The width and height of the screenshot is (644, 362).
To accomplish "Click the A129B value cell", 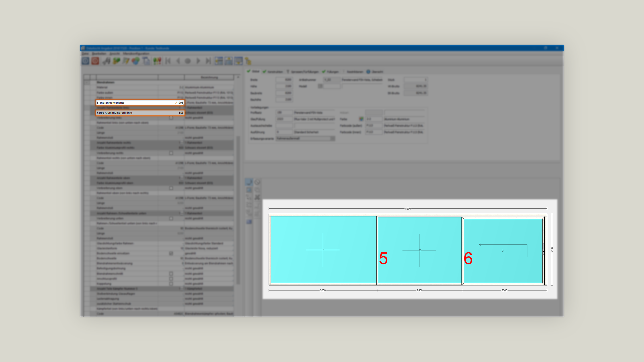I will pyautogui.click(x=171, y=103).
